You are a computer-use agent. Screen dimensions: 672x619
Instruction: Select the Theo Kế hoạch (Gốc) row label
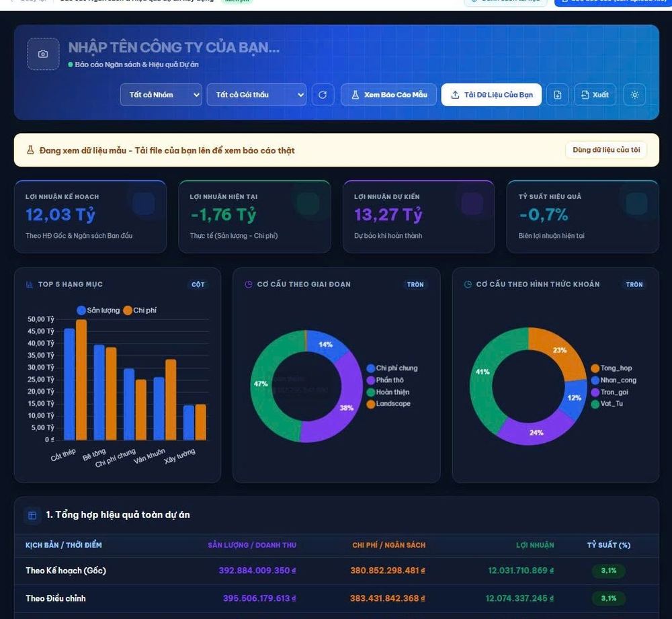[66, 571]
